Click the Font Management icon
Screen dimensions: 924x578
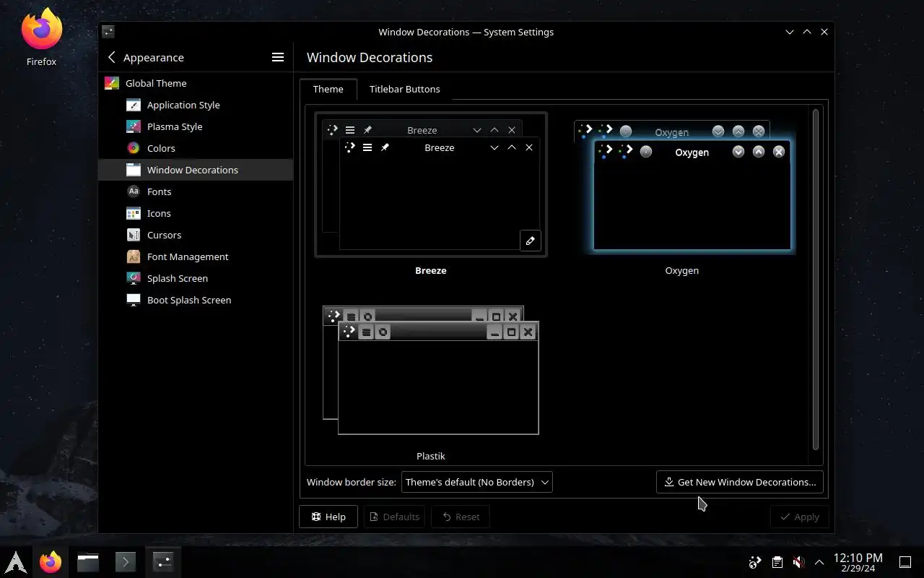coord(133,256)
